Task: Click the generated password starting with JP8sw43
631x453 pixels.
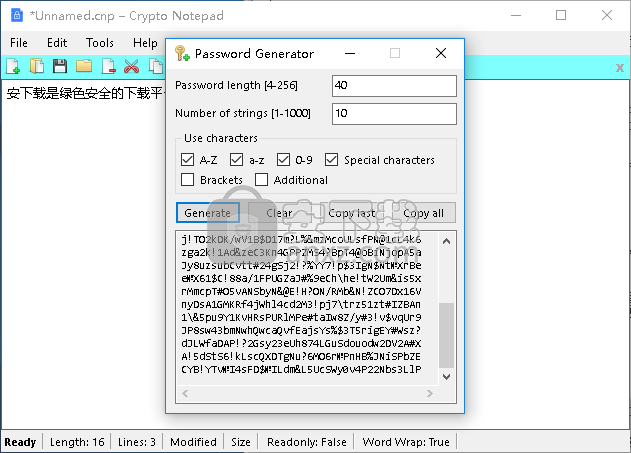Action: 301,330
